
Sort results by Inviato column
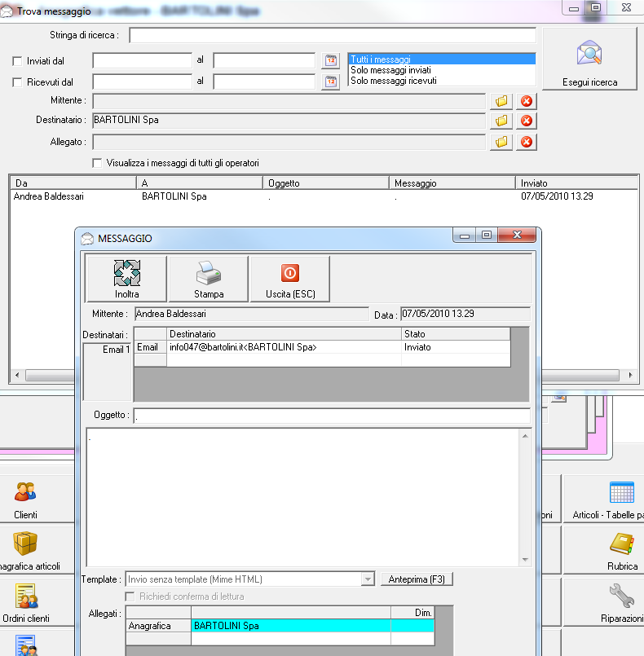point(576,183)
